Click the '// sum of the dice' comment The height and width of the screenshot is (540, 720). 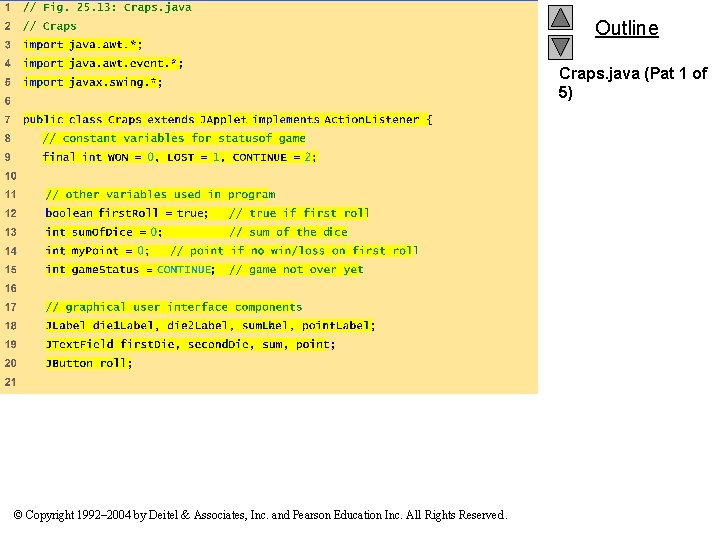[288, 232]
